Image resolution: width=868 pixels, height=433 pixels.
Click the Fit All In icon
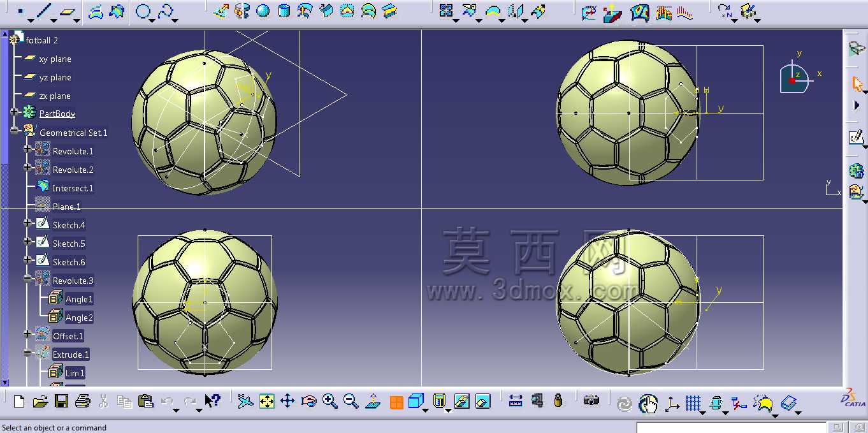(266, 401)
